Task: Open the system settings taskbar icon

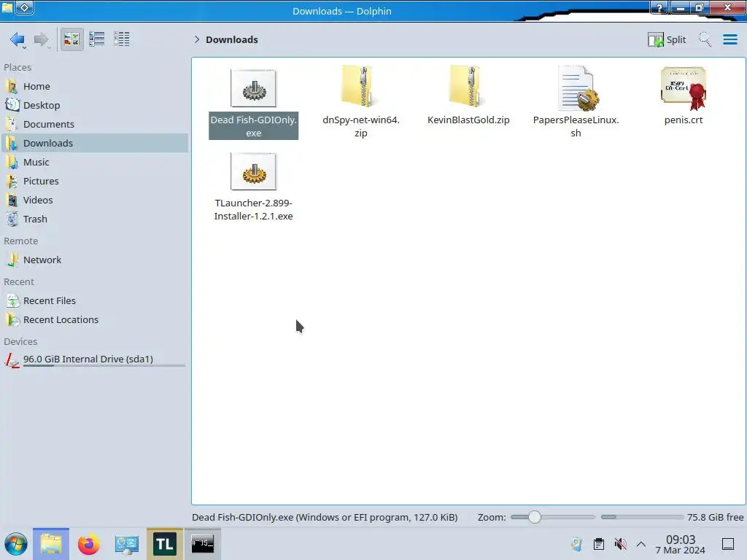Action: coord(127,544)
